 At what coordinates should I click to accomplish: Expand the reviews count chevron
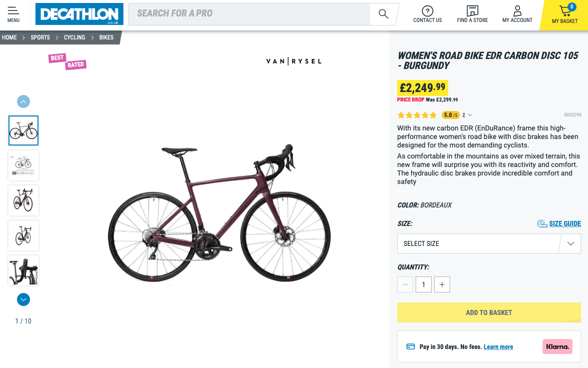pos(470,115)
